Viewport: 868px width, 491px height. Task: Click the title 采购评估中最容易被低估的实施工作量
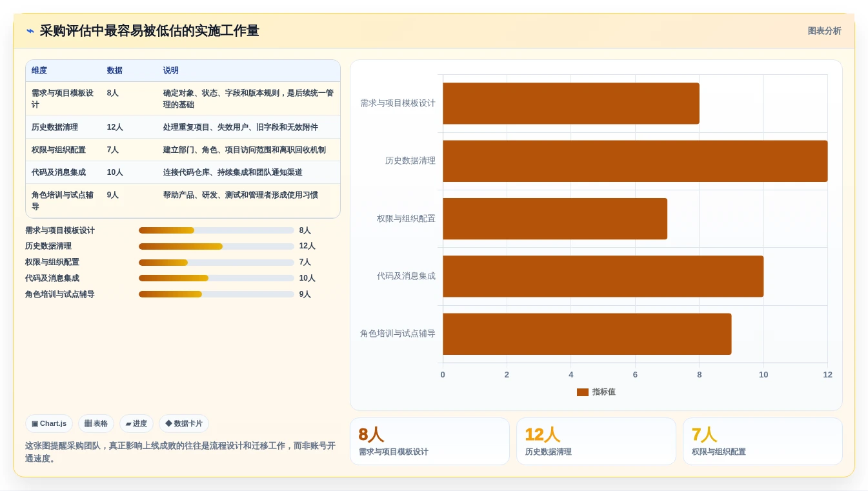pyautogui.click(x=149, y=31)
